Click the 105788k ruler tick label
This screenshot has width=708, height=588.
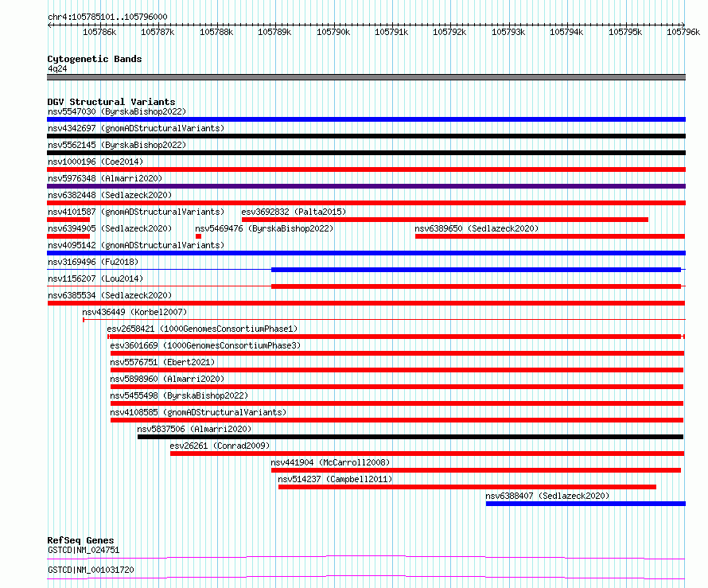216,32
